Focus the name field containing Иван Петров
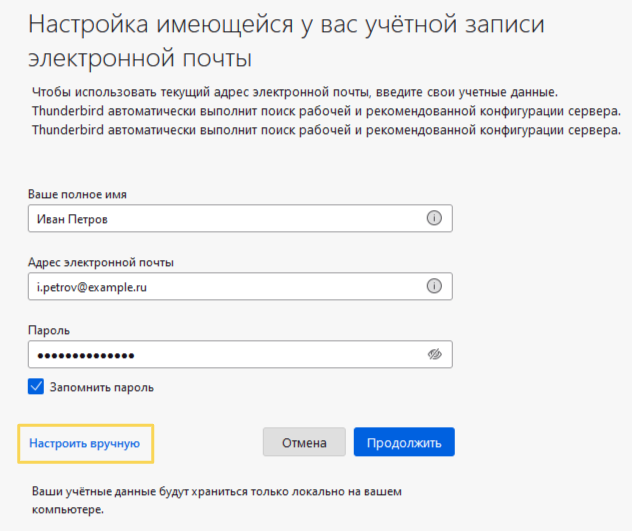The image size is (632, 531). click(x=220, y=219)
